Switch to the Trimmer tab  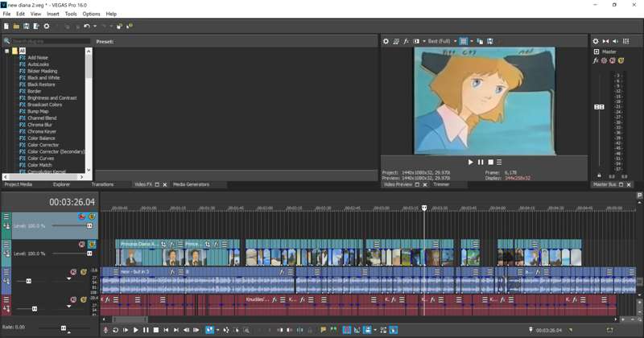pyautogui.click(x=441, y=184)
